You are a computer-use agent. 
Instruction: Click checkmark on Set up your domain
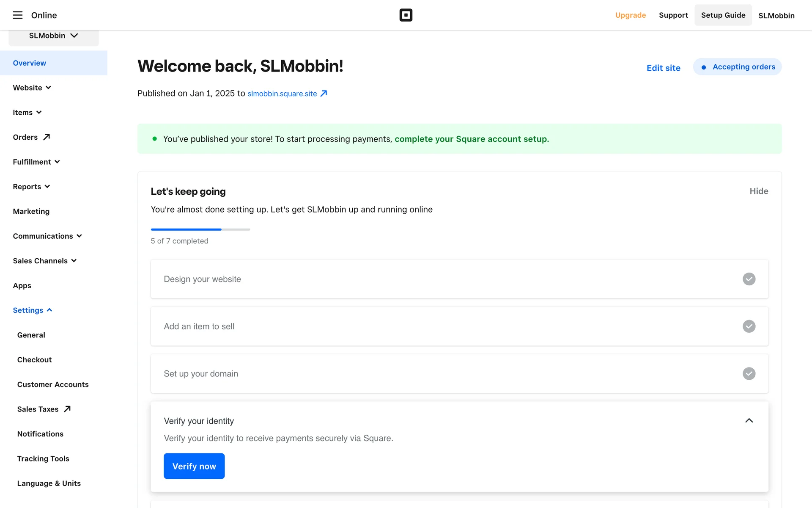749,374
